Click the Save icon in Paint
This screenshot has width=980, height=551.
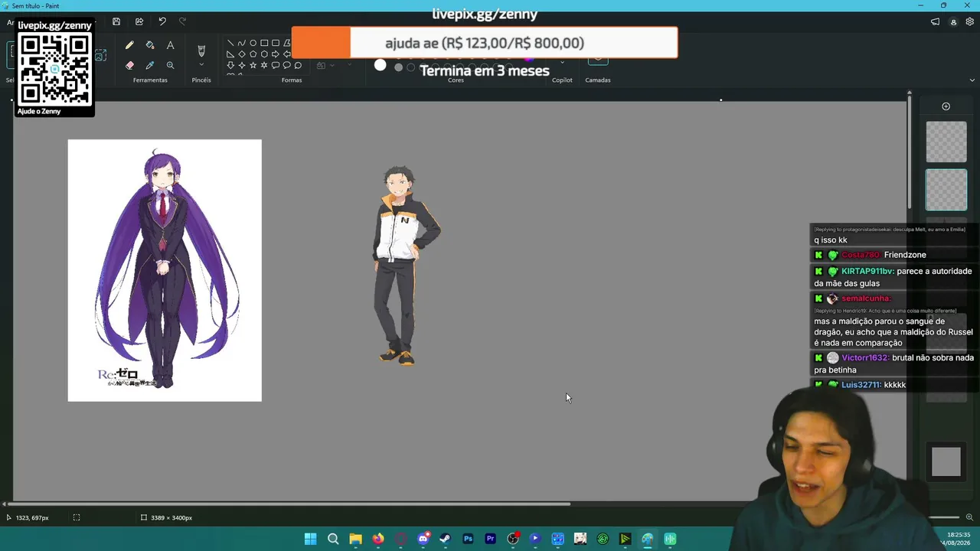116,21
